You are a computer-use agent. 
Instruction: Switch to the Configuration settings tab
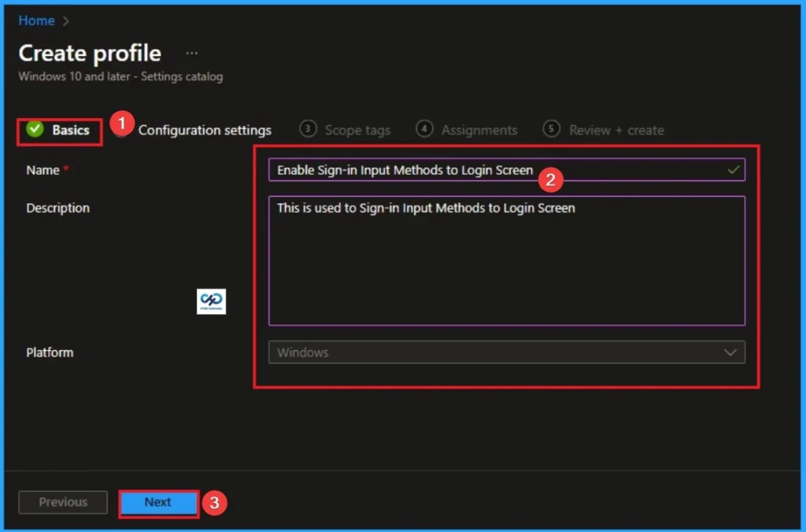(205, 129)
